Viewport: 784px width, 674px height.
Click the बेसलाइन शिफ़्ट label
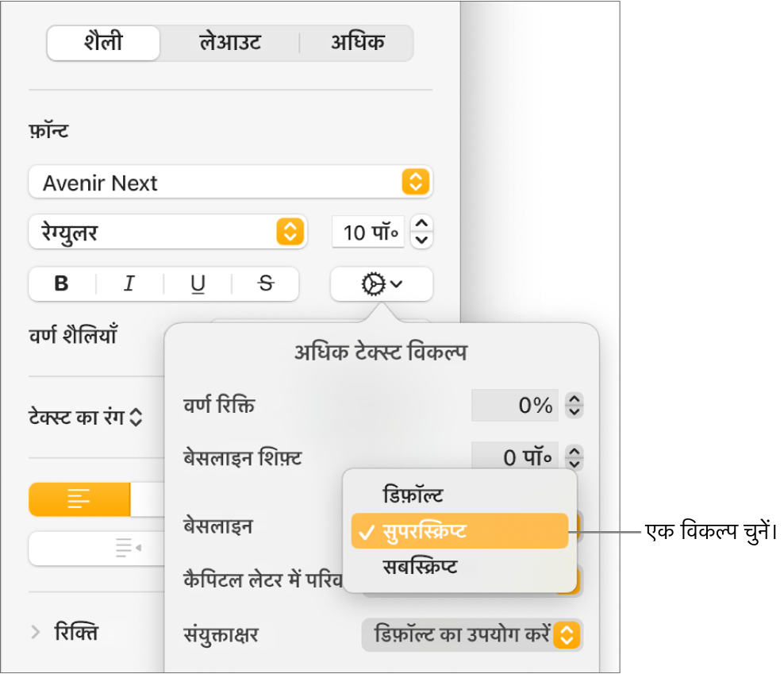click(243, 458)
